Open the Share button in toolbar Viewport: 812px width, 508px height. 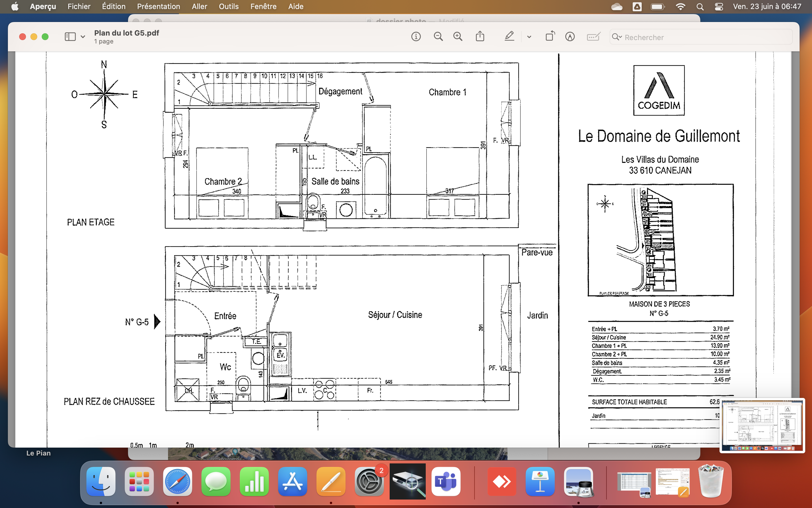480,36
